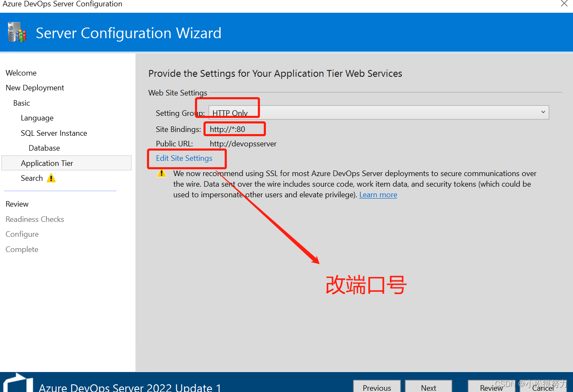The image size is (573, 392).
Task: Open the Language step
Action: (x=37, y=118)
